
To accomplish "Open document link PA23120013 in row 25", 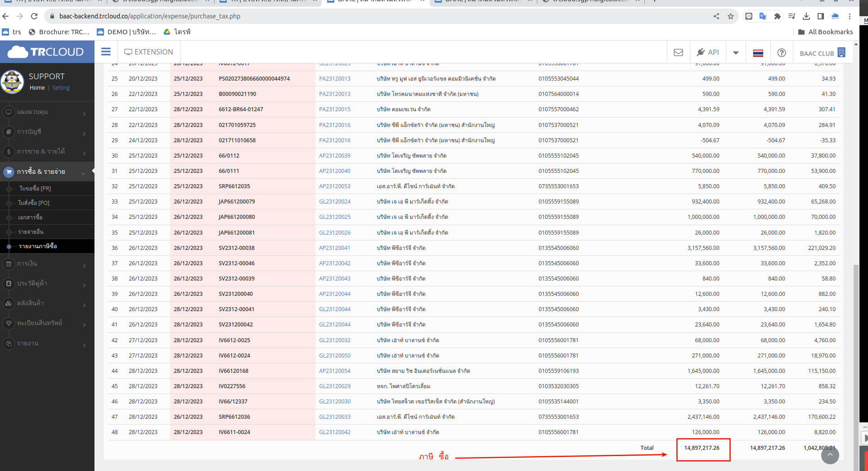I will (x=335, y=78).
